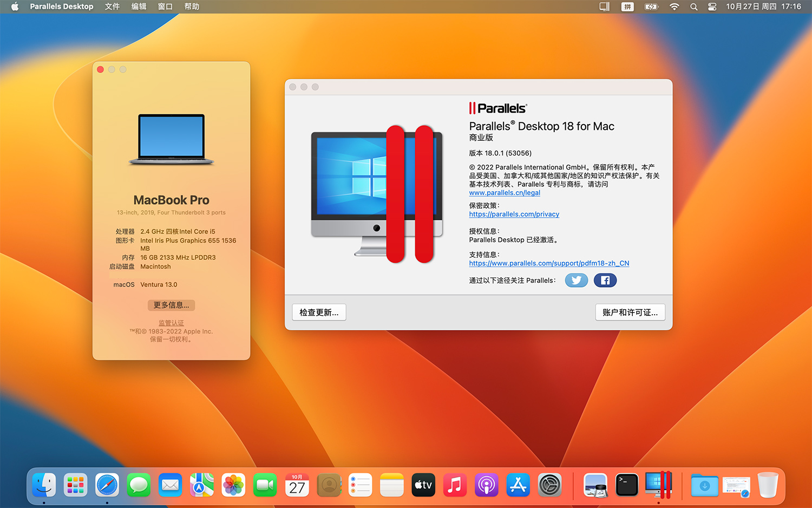The height and width of the screenshot is (508, 812).
Task: Click Parallels Desktop icon in Dock
Action: click(659, 485)
